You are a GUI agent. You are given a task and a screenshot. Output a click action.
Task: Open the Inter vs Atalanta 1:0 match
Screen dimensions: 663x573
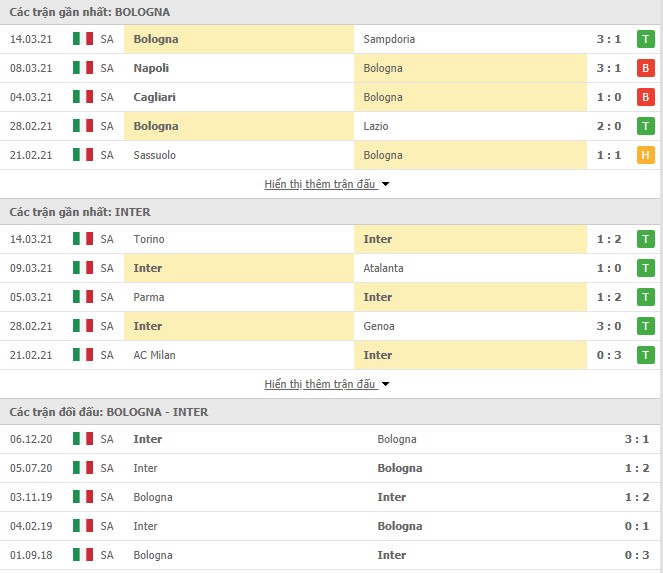point(330,268)
